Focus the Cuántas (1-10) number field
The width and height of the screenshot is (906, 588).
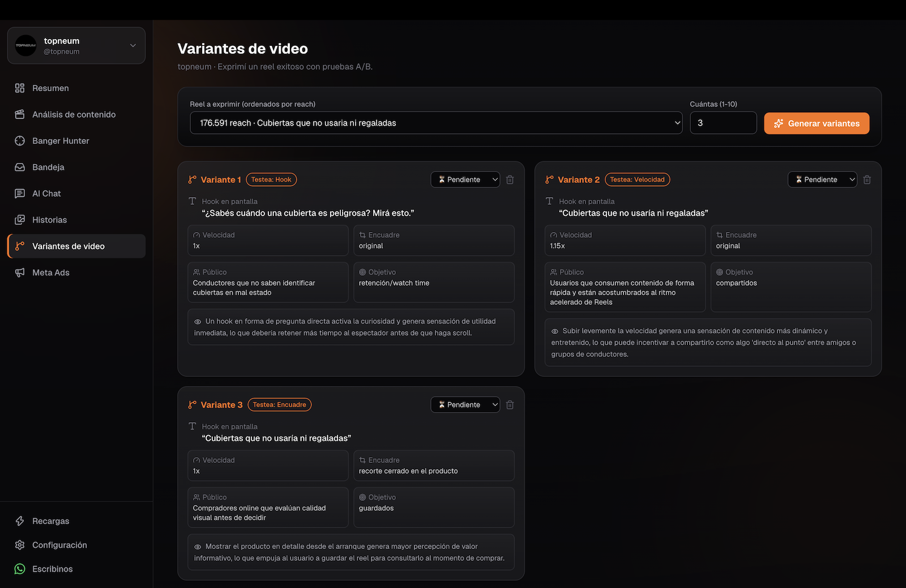point(723,123)
